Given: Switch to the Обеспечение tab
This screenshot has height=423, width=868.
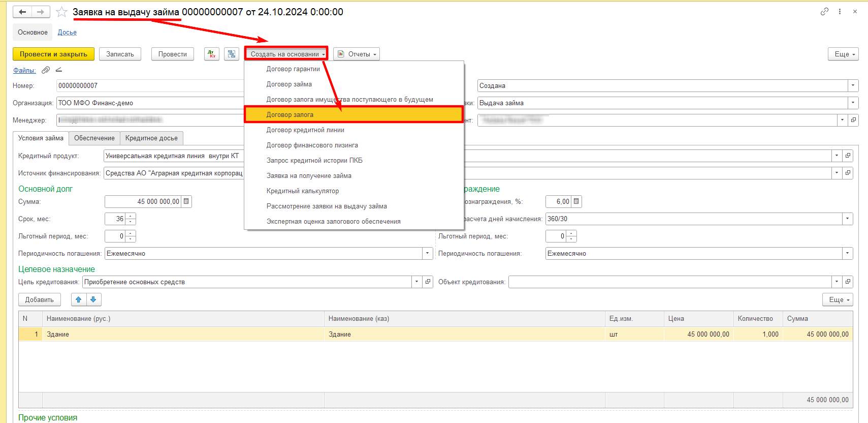Looking at the screenshot, I should tap(94, 138).
